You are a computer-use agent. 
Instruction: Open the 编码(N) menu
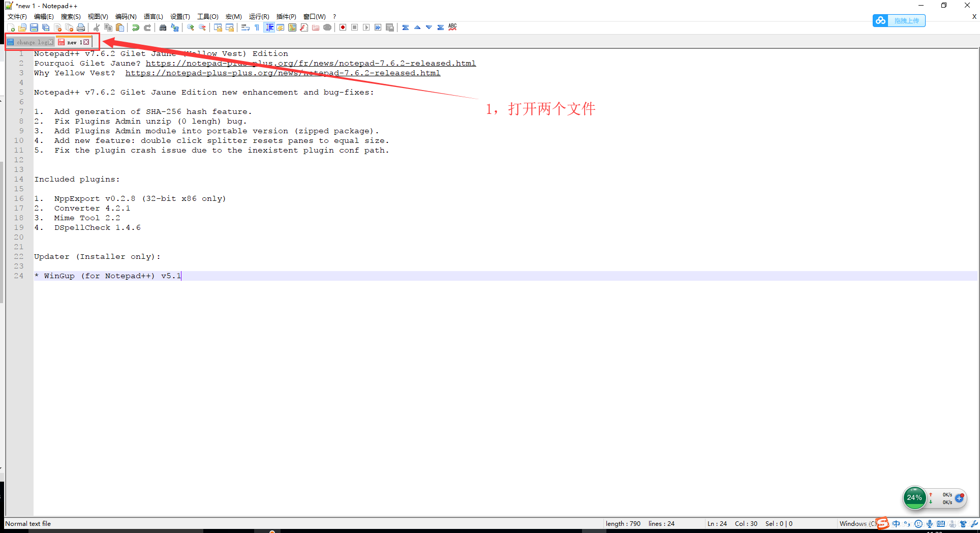click(x=126, y=17)
